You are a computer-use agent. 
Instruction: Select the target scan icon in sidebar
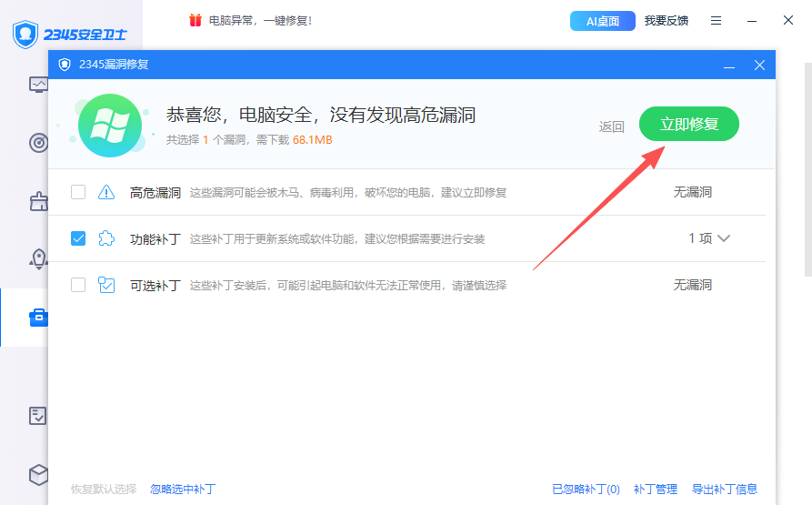[x=38, y=143]
